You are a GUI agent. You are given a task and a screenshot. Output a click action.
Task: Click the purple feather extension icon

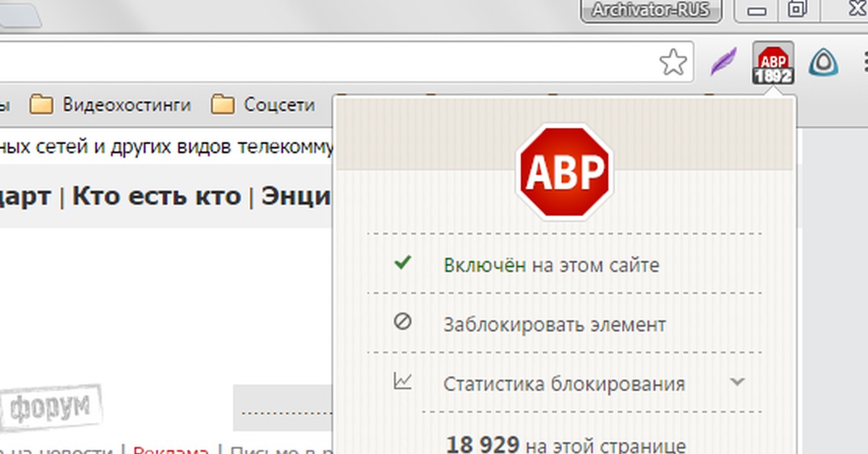pyautogui.click(x=723, y=63)
